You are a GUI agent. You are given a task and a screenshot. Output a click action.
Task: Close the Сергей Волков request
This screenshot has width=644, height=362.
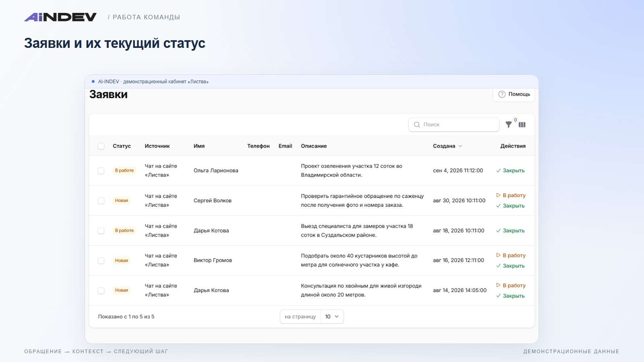(x=510, y=206)
